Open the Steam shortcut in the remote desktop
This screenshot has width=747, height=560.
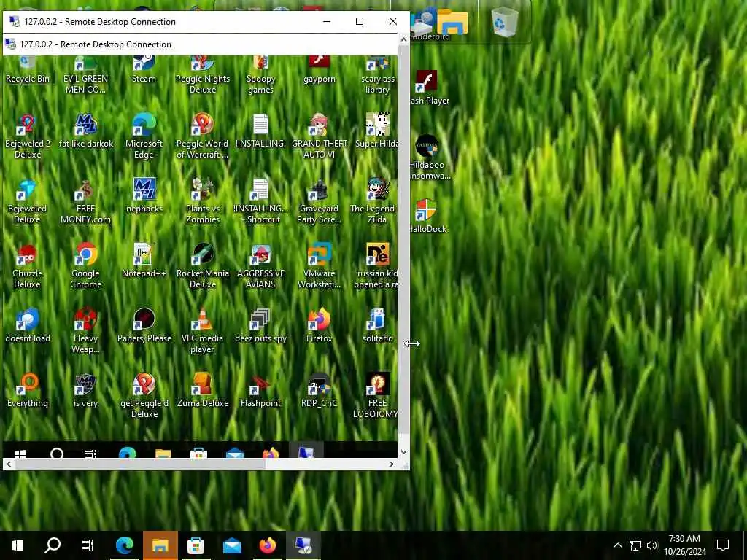click(x=144, y=71)
